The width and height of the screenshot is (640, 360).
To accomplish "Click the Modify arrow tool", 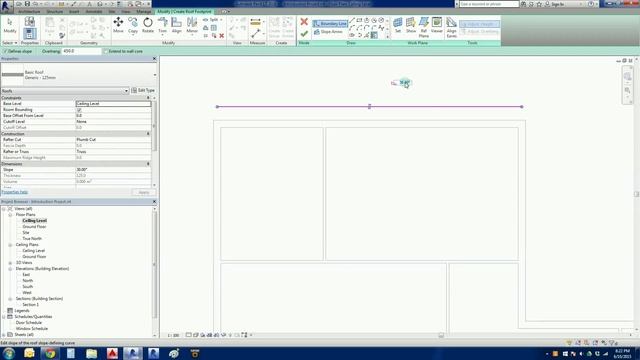I will pos(10,25).
